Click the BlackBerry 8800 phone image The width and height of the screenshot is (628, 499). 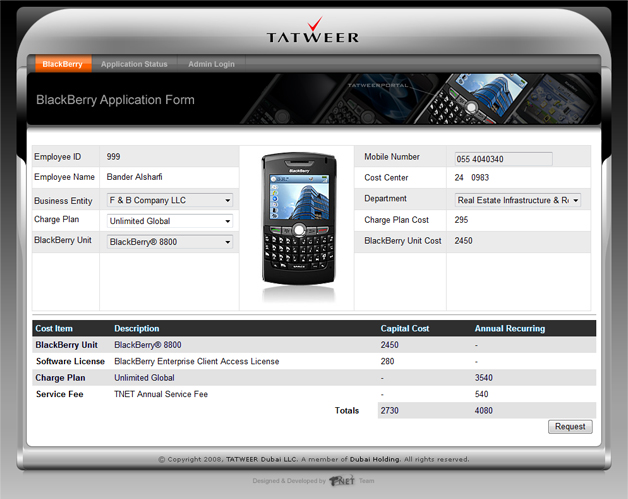coord(298,219)
